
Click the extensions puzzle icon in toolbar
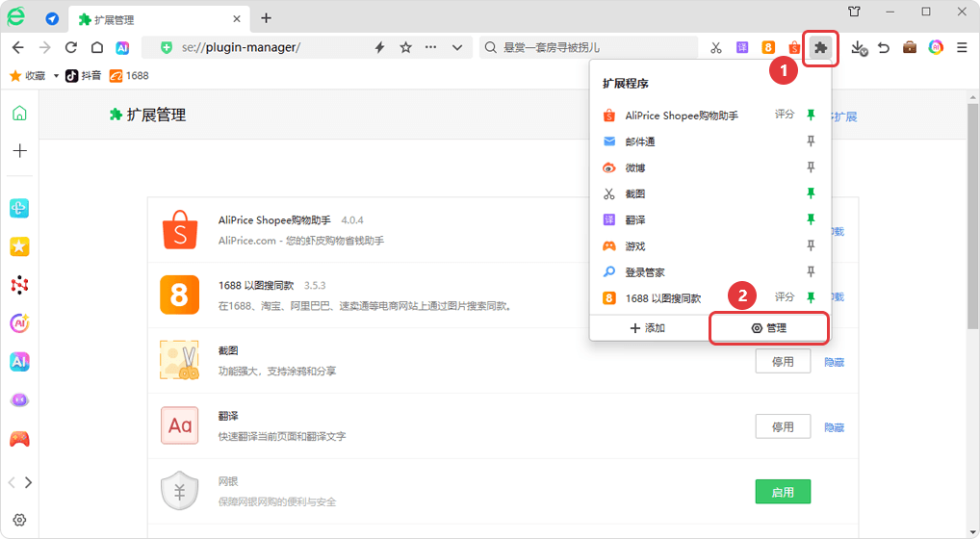click(x=820, y=47)
